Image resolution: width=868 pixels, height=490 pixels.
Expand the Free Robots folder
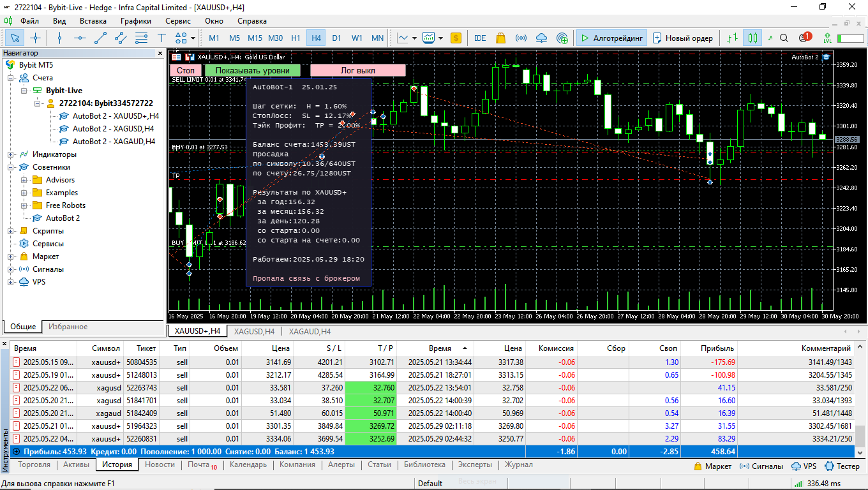pos(24,205)
